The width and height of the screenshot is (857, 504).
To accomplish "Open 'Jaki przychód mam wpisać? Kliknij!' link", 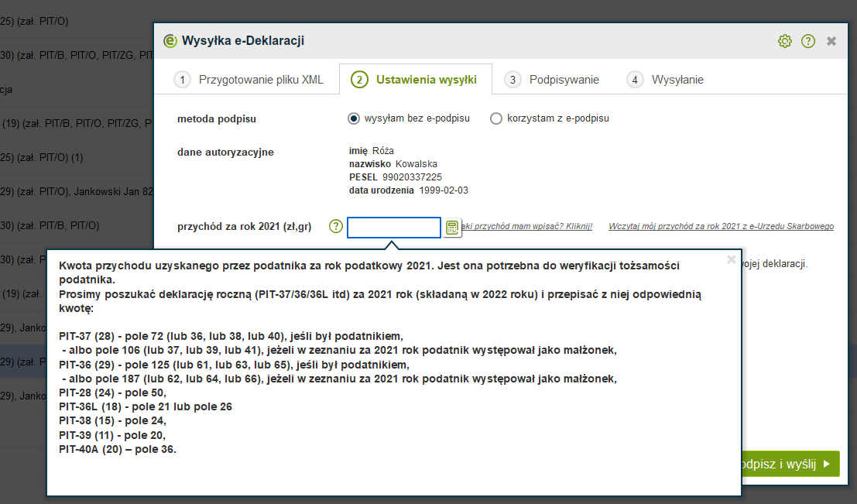I will pyautogui.click(x=528, y=227).
